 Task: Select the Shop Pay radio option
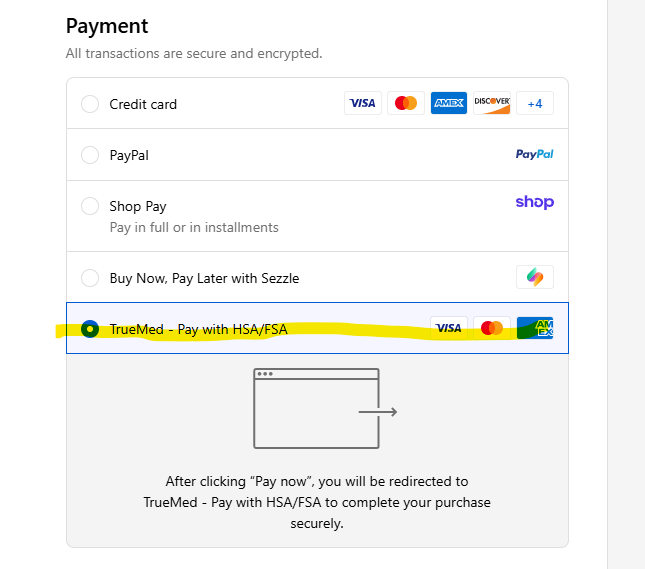90,206
